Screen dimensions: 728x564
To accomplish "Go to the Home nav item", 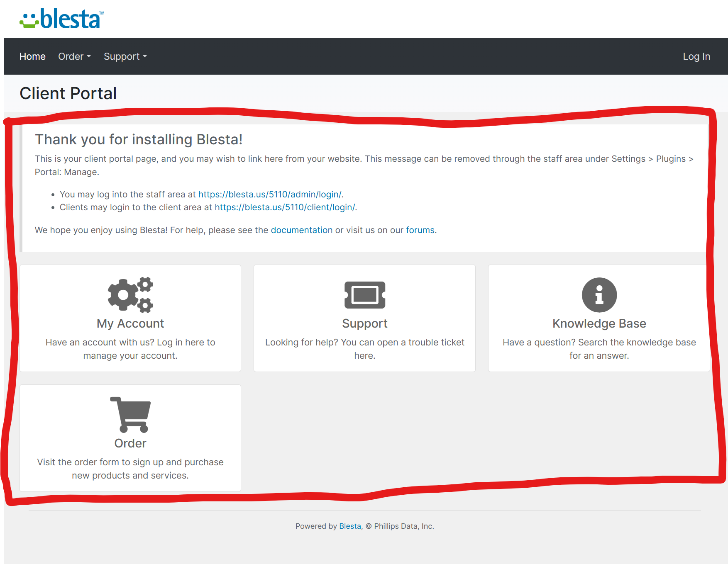I will click(32, 56).
